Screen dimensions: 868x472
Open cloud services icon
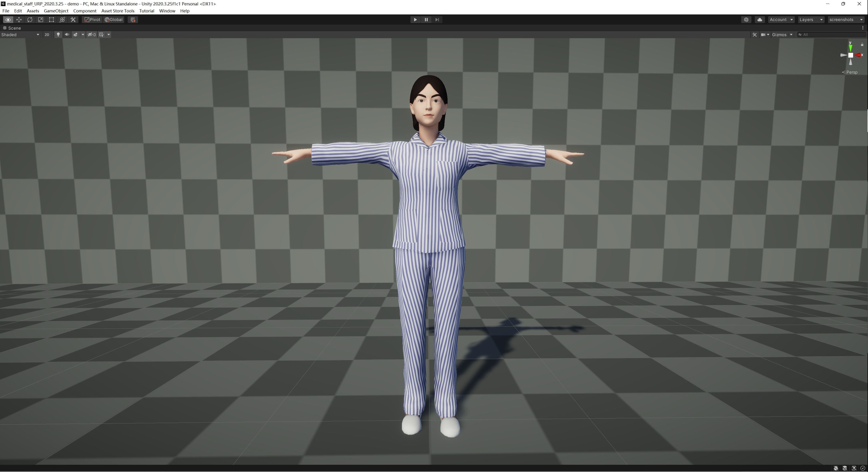(760, 20)
